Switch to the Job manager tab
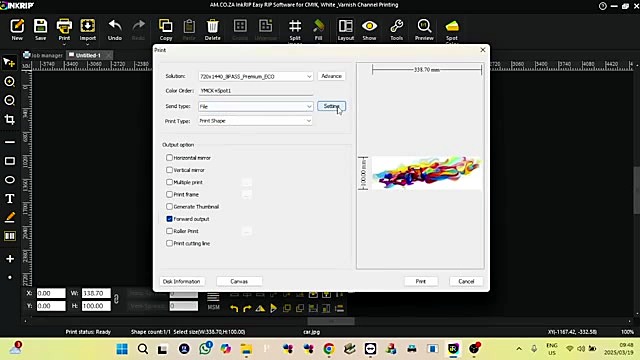Screen dimensions: 640x360 pos(43,55)
